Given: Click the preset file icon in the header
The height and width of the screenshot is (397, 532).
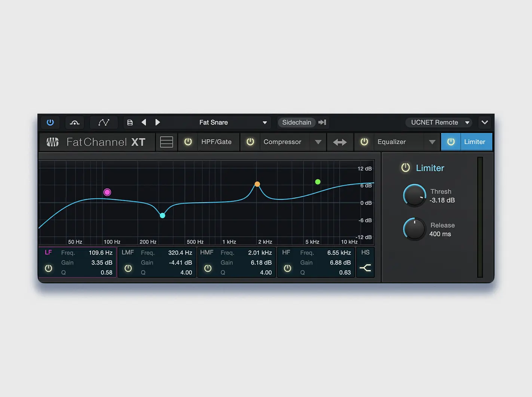Looking at the screenshot, I should 130,122.
